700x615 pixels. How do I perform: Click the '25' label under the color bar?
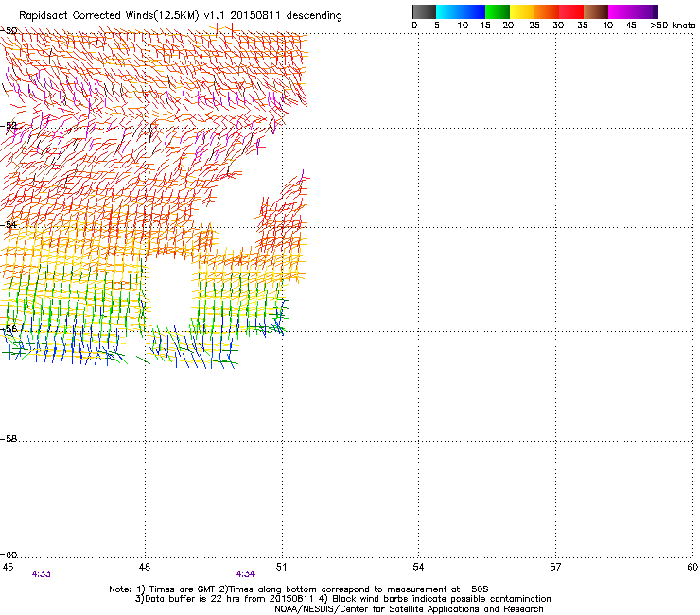pos(534,26)
